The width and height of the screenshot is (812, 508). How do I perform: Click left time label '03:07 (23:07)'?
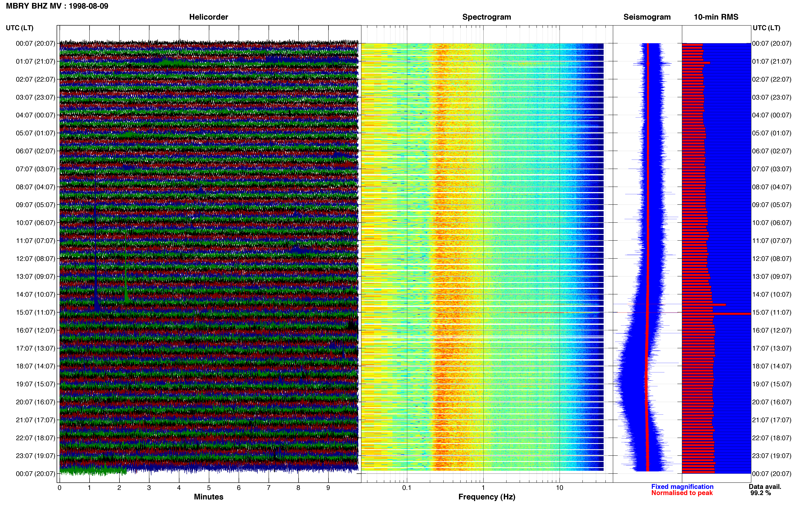tap(35, 97)
